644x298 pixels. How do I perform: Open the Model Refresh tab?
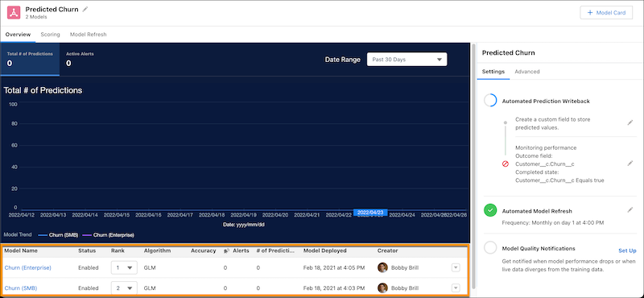pos(89,35)
